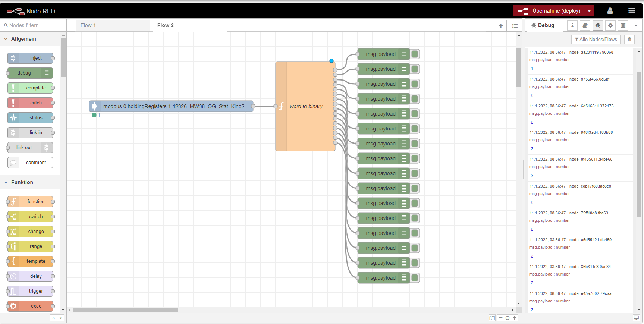644x324 pixels.
Task: Open the main hamburger menu
Action: 631,11
